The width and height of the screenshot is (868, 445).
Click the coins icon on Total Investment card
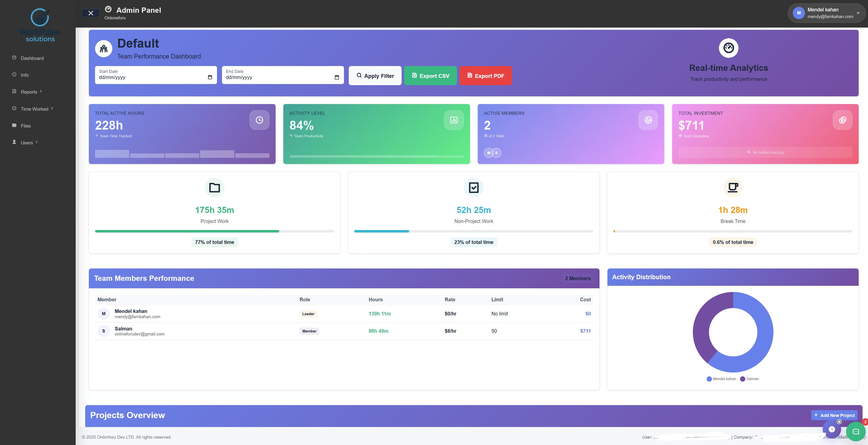point(842,120)
